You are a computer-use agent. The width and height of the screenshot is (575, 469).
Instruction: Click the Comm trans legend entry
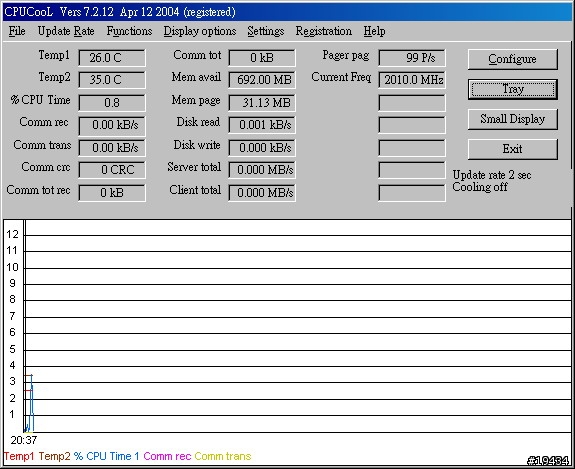(x=223, y=456)
